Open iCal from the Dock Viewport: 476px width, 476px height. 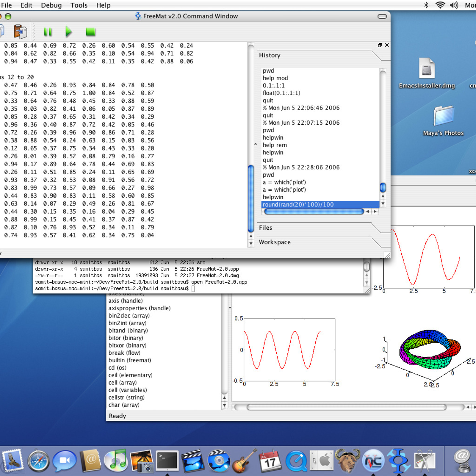click(270, 461)
